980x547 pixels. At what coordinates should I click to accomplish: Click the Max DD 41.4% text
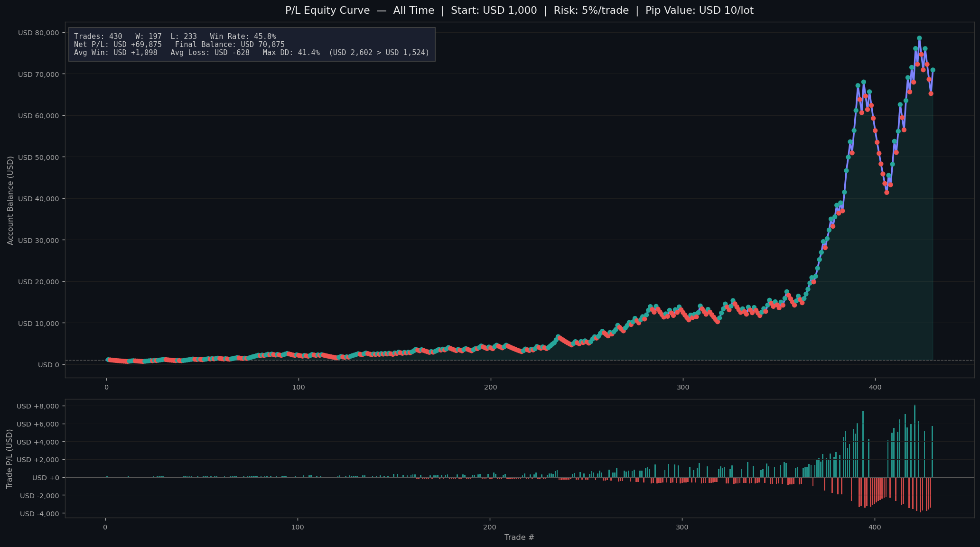pos(291,53)
